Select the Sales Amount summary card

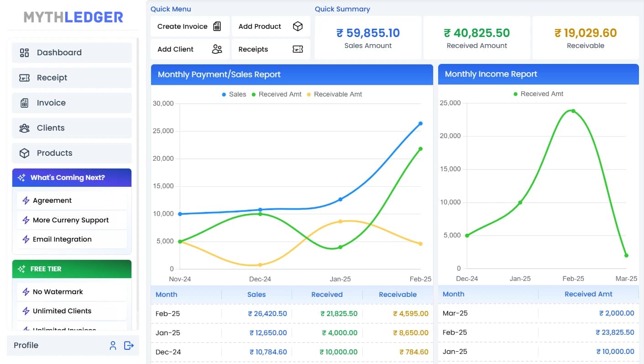[x=368, y=38]
